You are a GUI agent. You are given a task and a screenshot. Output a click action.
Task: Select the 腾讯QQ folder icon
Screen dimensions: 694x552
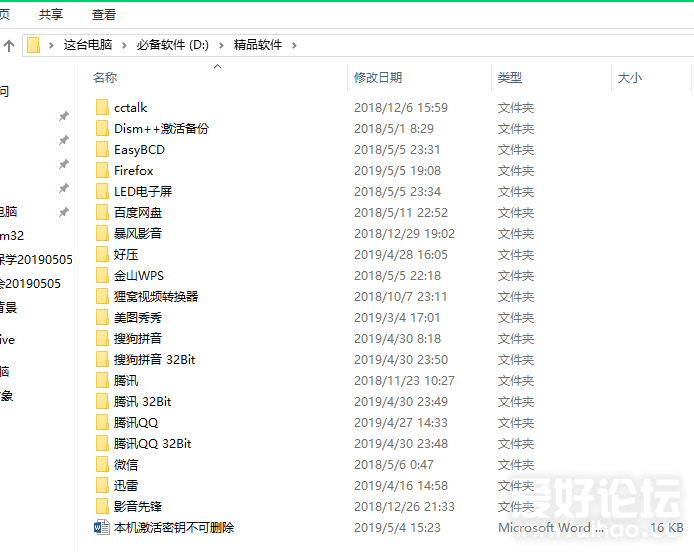point(102,423)
